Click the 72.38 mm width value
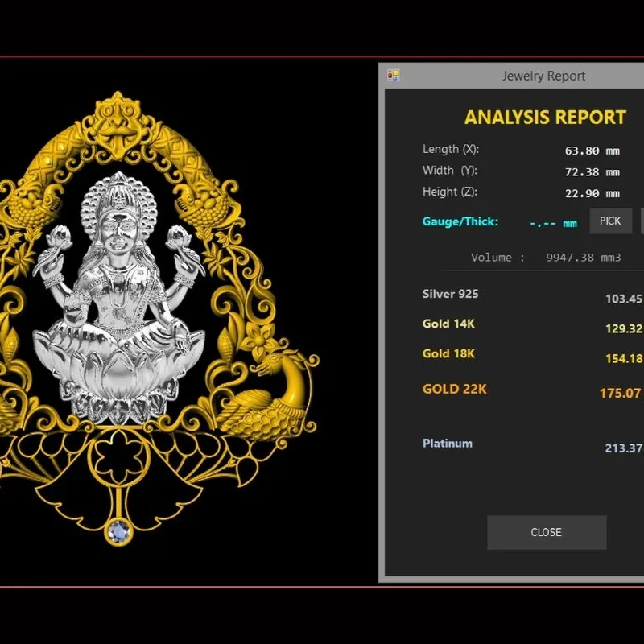Image resolution: width=644 pixels, height=644 pixels. click(592, 172)
